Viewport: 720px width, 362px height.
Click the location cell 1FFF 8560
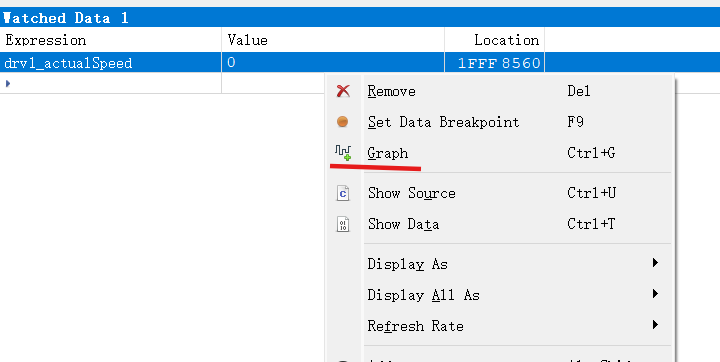pyautogui.click(x=495, y=62)
